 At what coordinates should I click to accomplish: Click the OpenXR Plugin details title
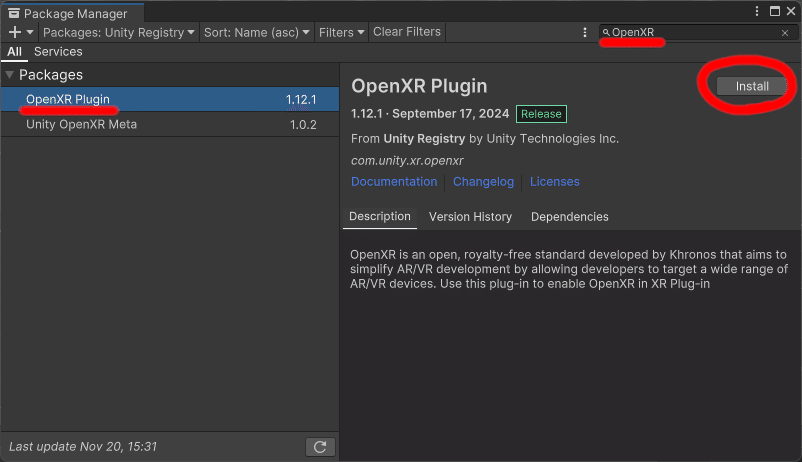pyautogui.click(x=419, y=86)
